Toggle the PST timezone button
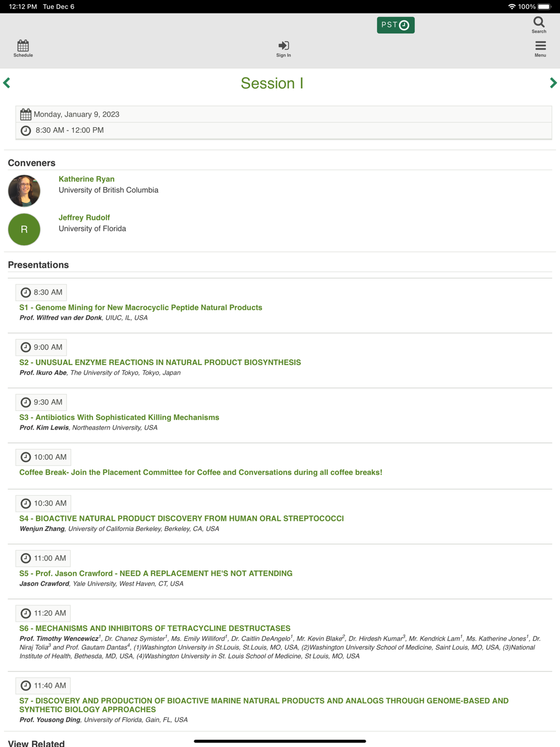This screenshot has width=560, height=747. coord(395,25)
